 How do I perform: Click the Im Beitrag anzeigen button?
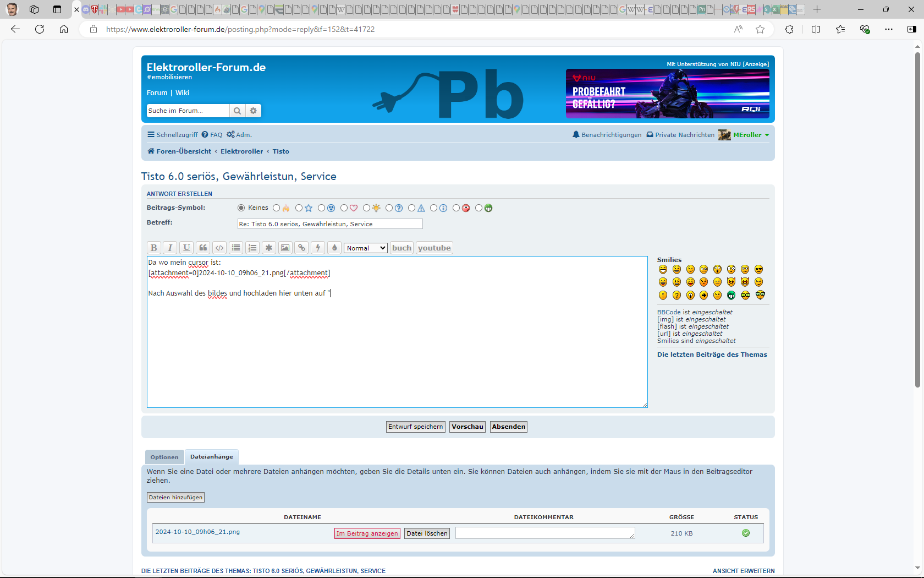[367, 533]
